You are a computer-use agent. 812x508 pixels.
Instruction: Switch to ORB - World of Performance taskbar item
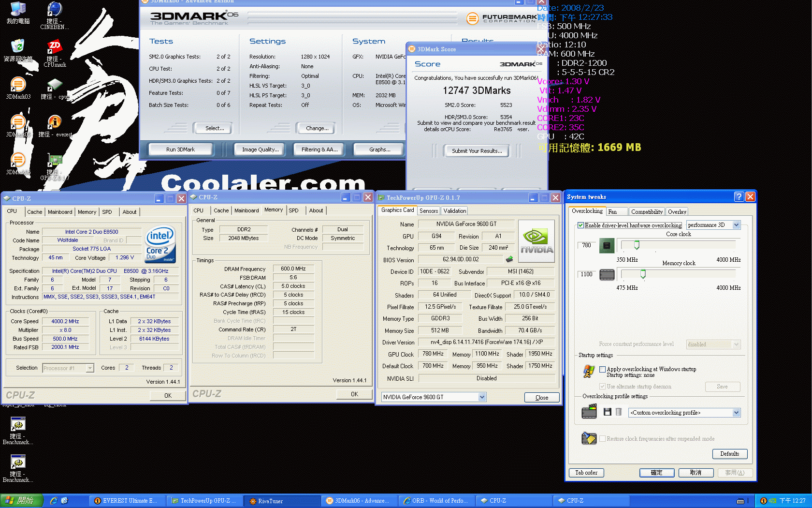[x=437, y=501]
